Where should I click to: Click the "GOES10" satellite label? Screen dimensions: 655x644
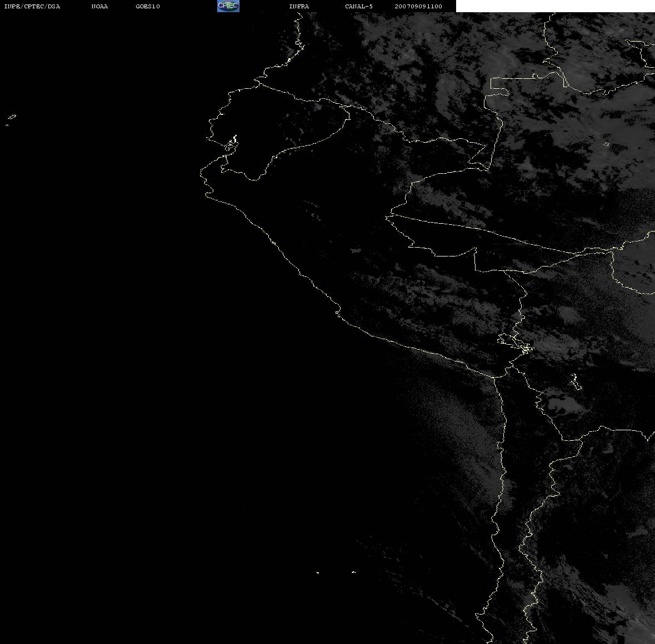[148, 6]
